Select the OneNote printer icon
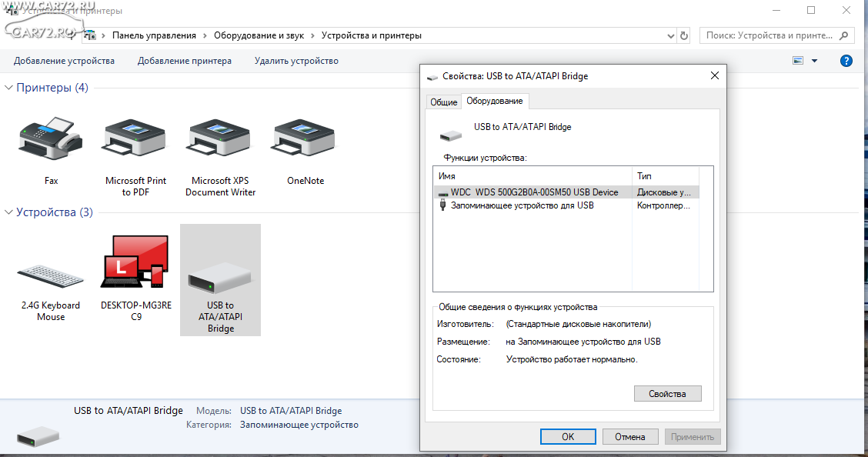This screenshot has width=868, height=457. 305,138
